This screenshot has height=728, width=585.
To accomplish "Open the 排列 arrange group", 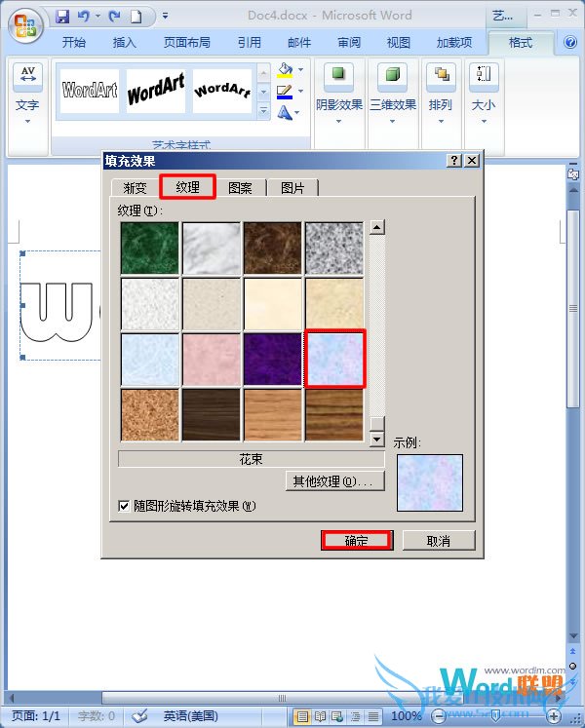I will pyautogui.click(x=441, y=93).
